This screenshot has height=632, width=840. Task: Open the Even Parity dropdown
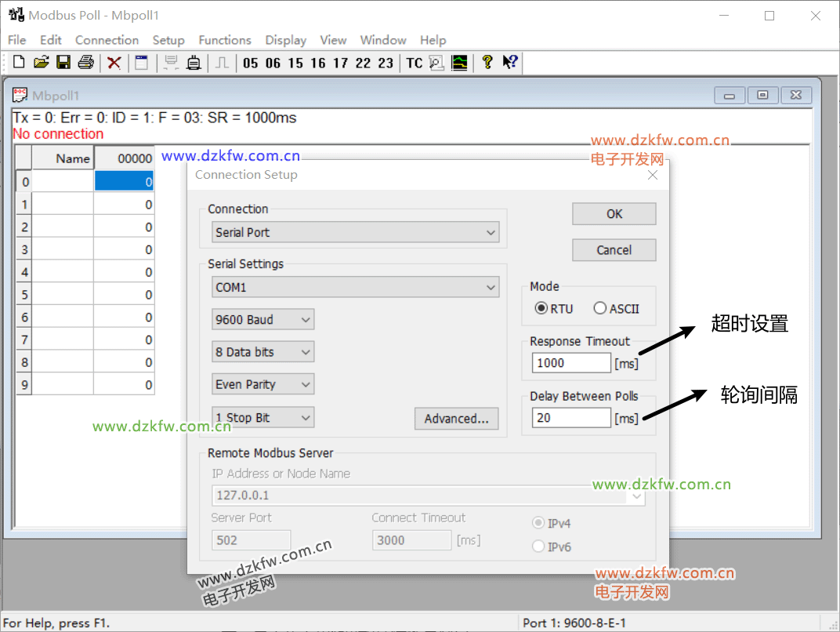click(x=262, y=385)
